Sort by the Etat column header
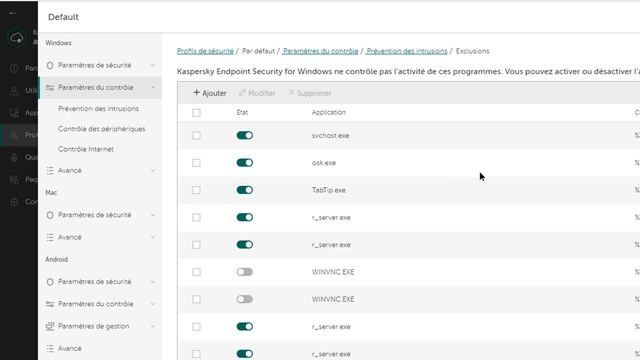 click(x=242, y=113)
